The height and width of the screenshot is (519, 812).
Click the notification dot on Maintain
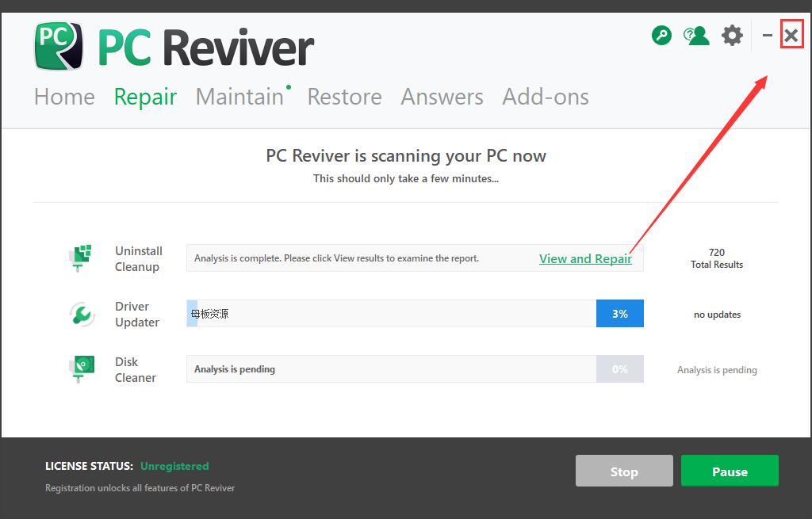tap(287, 86)
